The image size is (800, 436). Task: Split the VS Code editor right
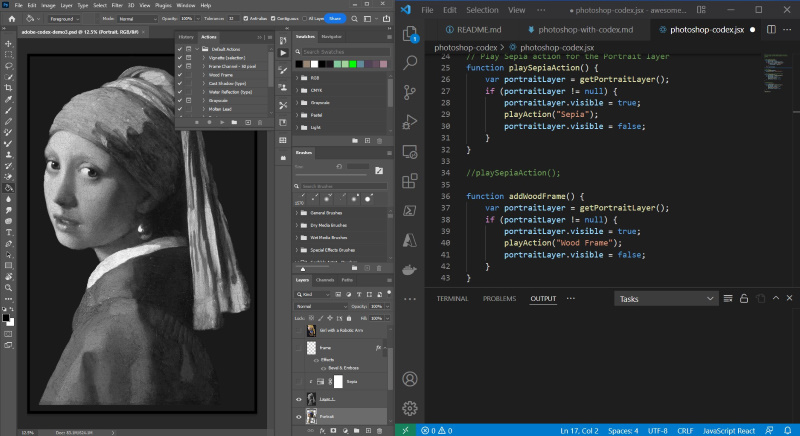(x=771, y=30)
